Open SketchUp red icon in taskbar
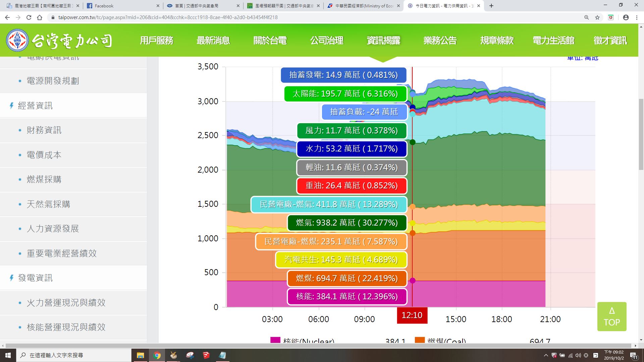Image resolution: width=644 pixels, height=362 pixels. (x=206, y=355)
